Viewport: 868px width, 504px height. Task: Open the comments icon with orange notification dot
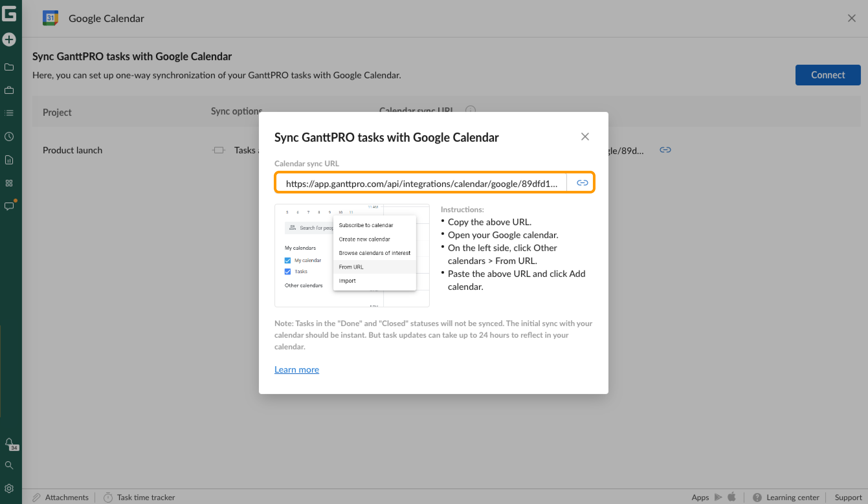(x=9, y=206)
